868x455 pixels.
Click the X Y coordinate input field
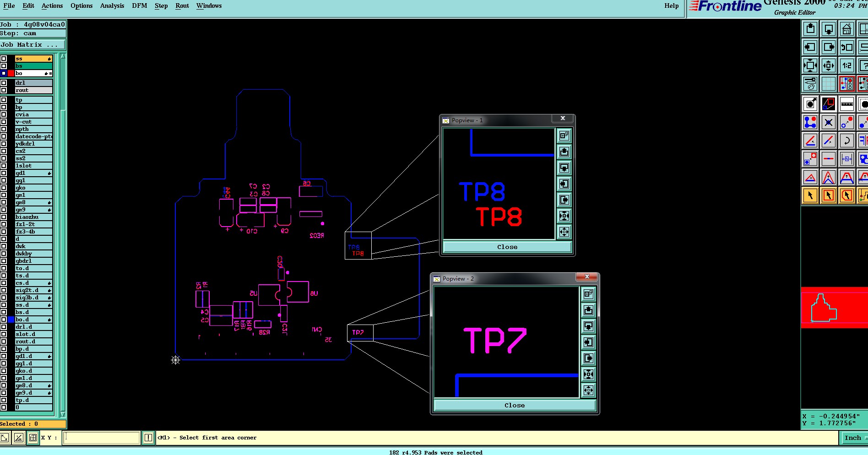101,438
